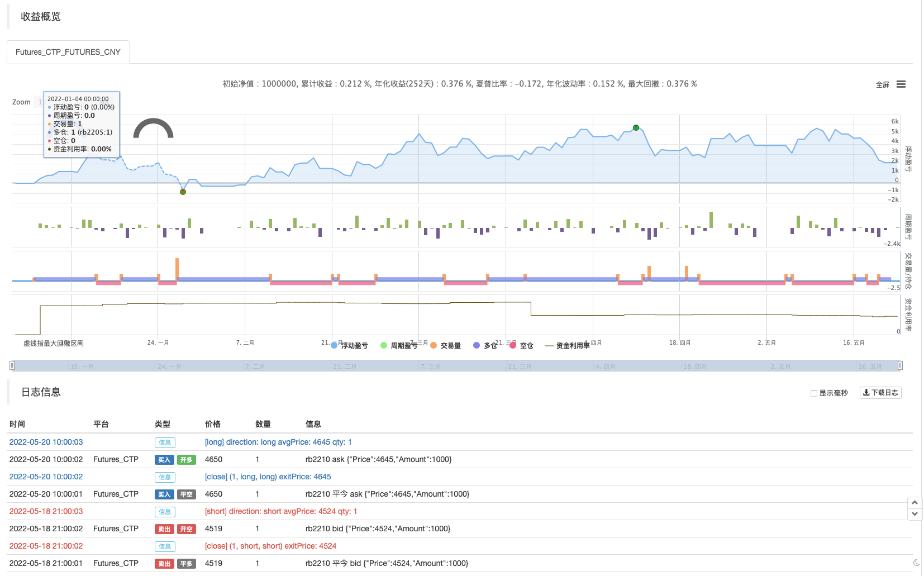Viewport: 924px width, 576px height.
Task: Select the Futures_CTP_FUTURES_CNY tab
Action: click(x=68, y=52)
